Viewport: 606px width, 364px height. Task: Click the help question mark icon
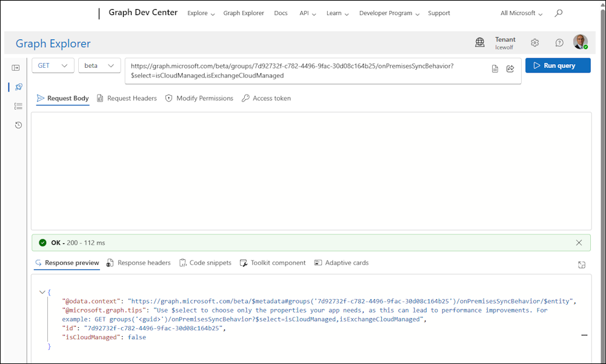(x=559, y=42)
